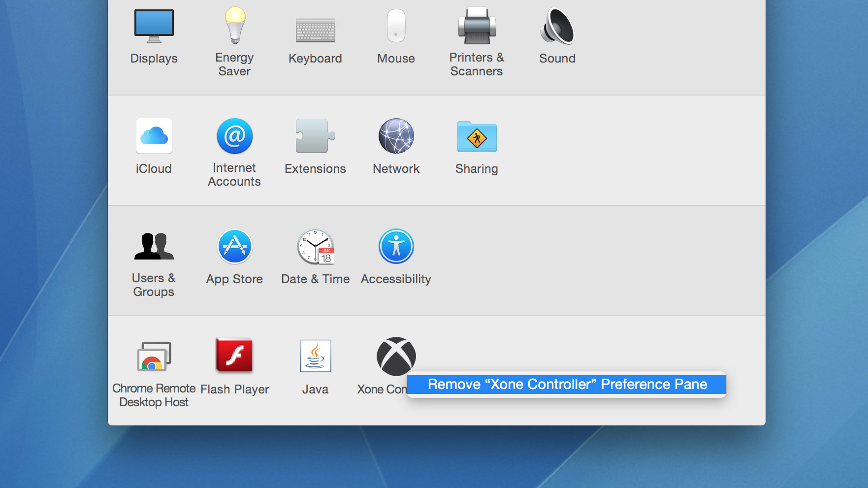Open the Keyboard preferences icon
Viewport: 868px width, 488px height.
click(x=315, y=30)
